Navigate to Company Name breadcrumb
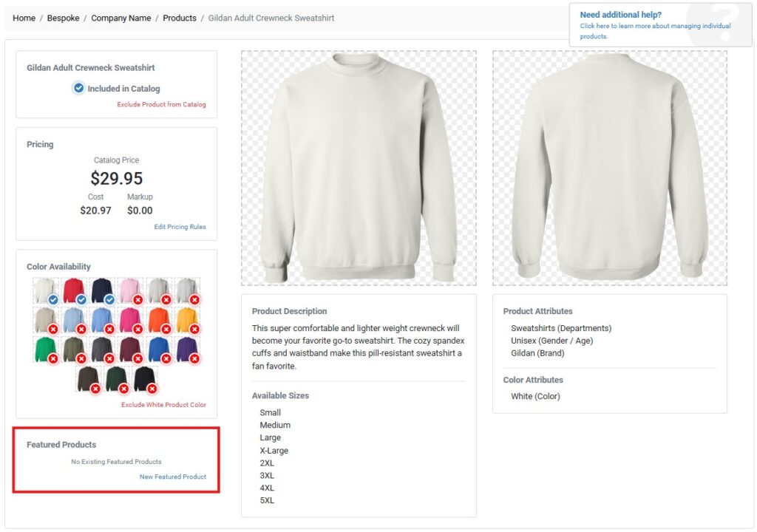Viewport: 757px width, 532px height. click(x=121, y=18)
